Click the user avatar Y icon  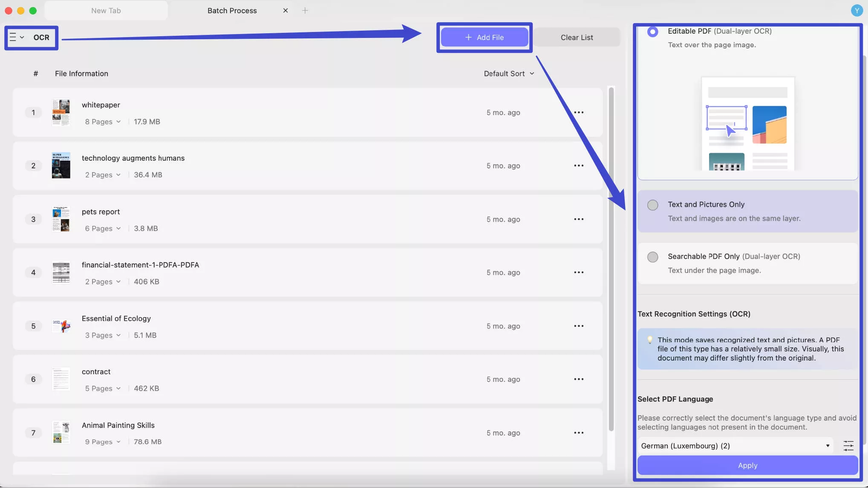coord(856,11)
